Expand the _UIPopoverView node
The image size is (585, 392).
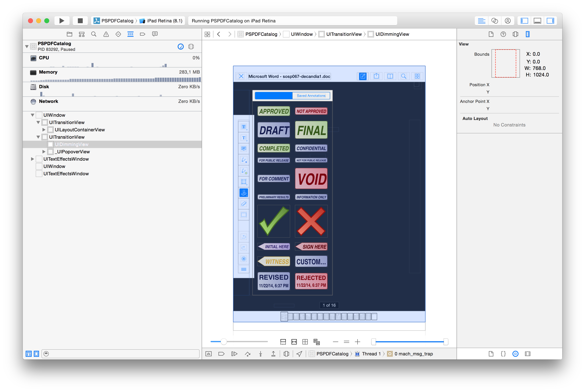point(44,152)
